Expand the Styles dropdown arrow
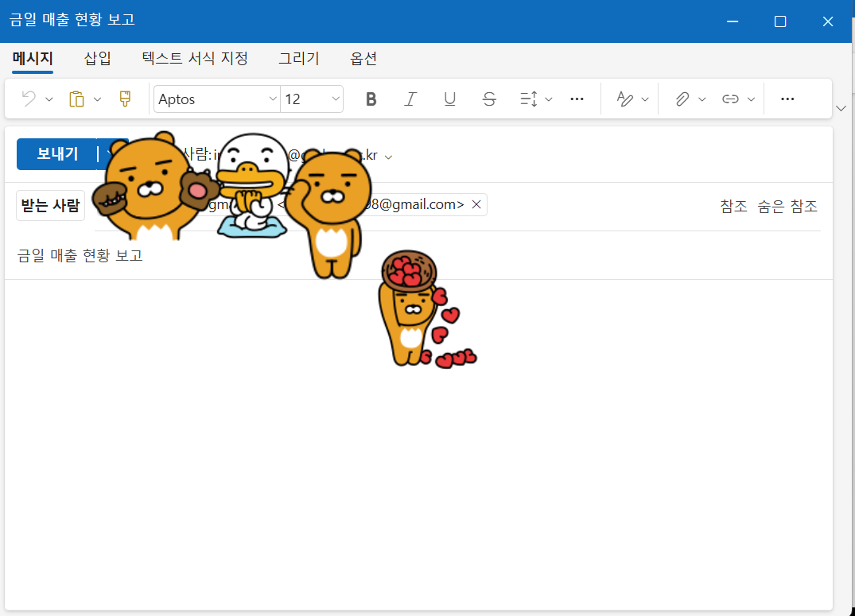This screenshot has height=616, width=855. (x=645, y=99)
